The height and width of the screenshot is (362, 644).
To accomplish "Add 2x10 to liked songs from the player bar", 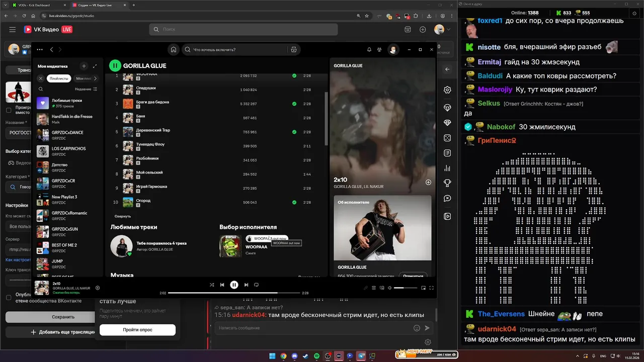I will [x=98, y=288].
